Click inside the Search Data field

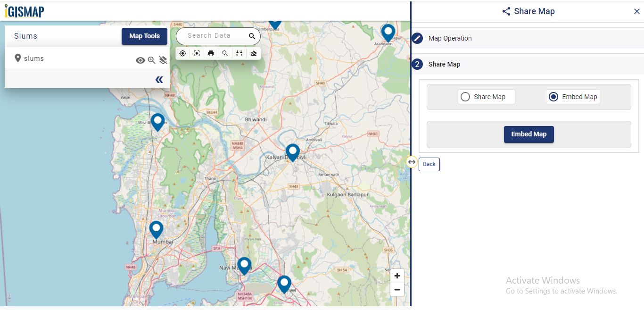tap(212, 36)
